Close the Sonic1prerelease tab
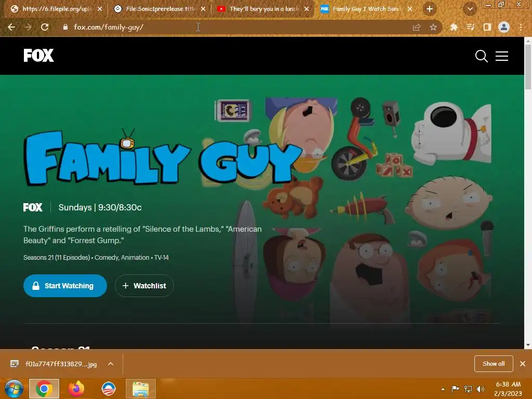The width and height of the screenshot is (532, 399). (x=203, y=9)
